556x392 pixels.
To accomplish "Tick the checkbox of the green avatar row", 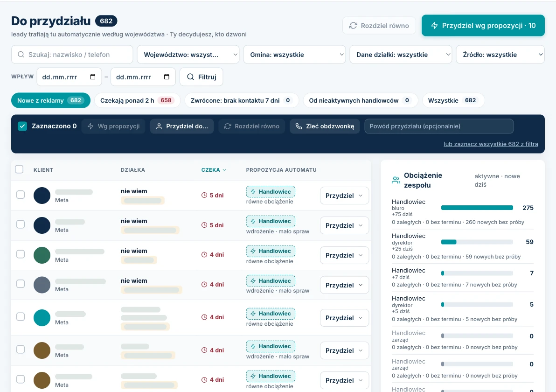I will [21, 254].
